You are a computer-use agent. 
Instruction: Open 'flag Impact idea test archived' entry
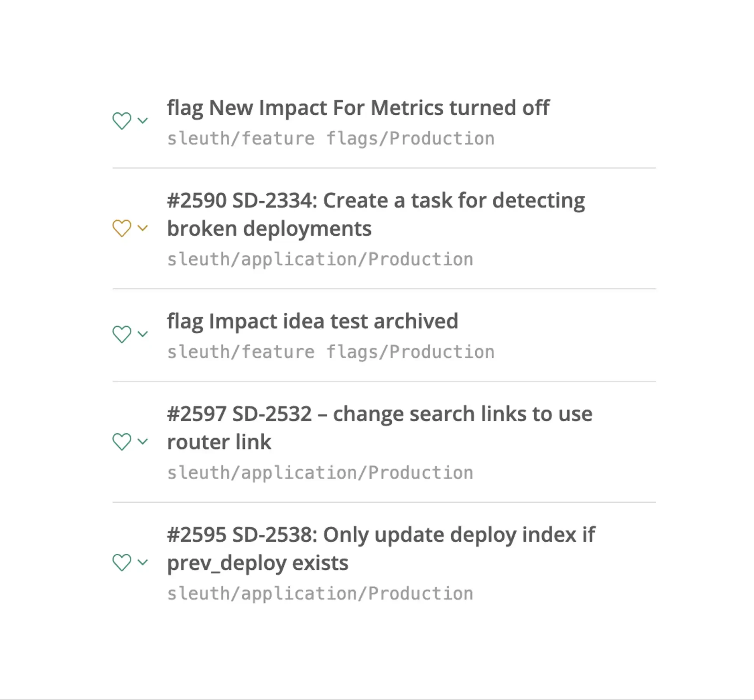pos(312,321)
